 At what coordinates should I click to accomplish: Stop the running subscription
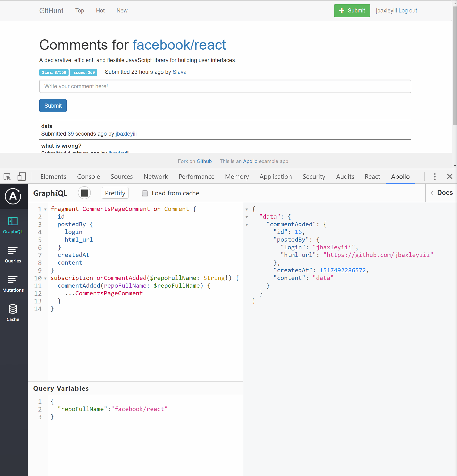84,193
